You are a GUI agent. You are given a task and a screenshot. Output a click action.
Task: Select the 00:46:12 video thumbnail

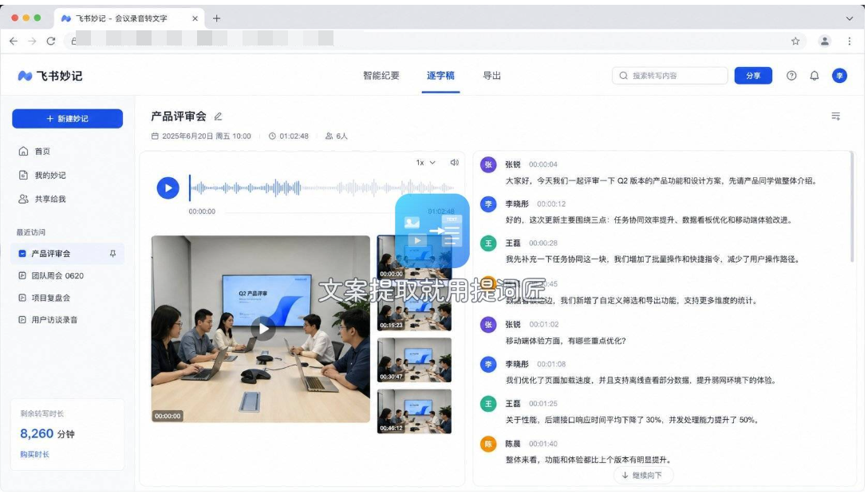tap(414, 412)
